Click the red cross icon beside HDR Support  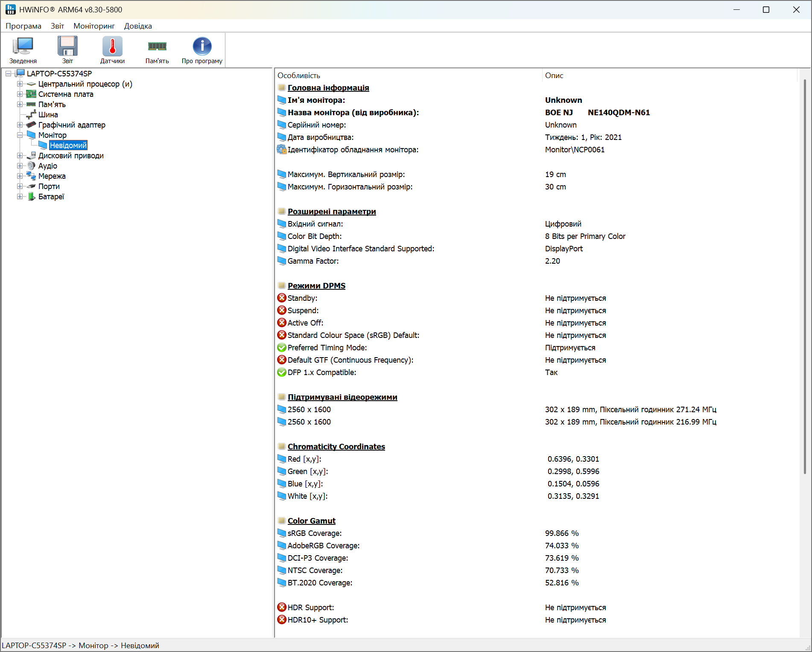click(282, 608)
